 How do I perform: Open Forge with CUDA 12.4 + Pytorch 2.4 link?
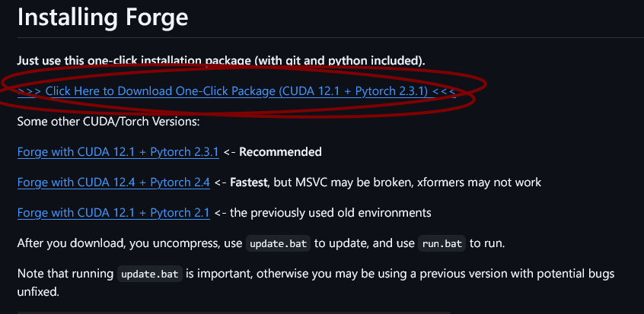pyautogui.click(x=113, y=182)
